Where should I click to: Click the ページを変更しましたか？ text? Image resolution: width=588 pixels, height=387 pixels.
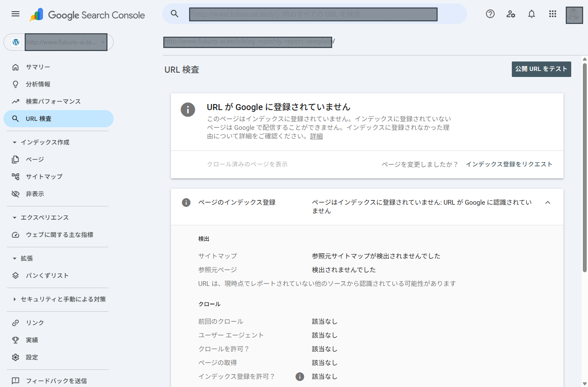420,164
